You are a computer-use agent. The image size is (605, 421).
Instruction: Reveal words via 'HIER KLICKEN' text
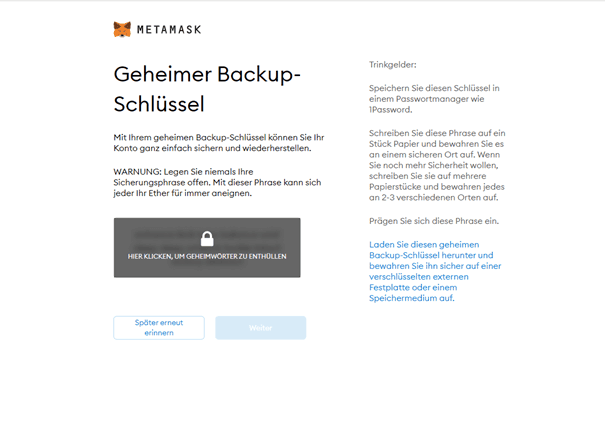click(207, 257)
